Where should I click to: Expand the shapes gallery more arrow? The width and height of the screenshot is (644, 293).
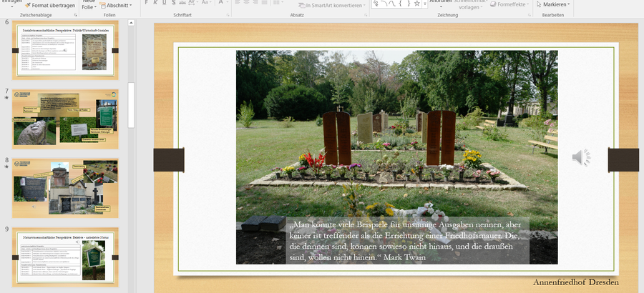424,4
